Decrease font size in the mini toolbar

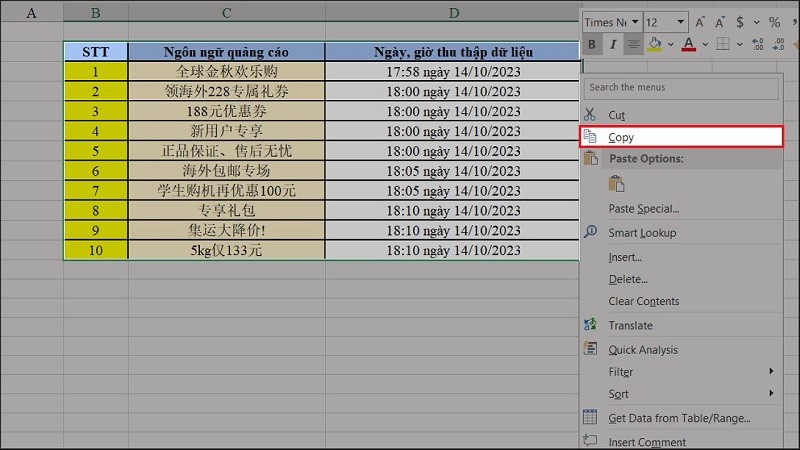tap(719, 22)
